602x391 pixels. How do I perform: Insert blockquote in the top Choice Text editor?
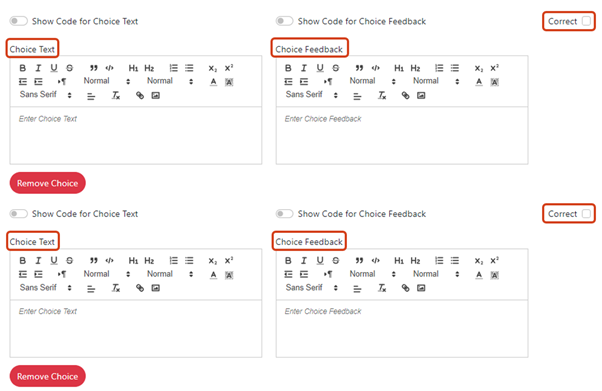tap(94, 68)
